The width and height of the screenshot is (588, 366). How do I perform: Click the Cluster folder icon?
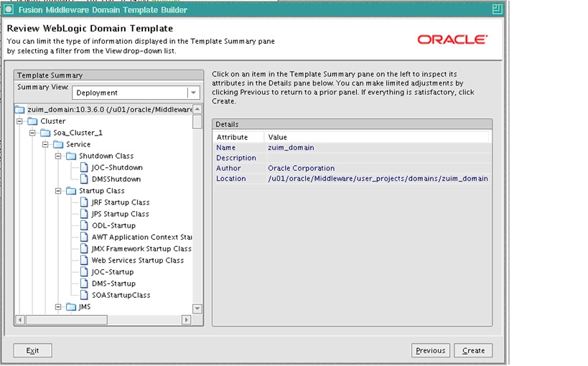tap(32, 121)
